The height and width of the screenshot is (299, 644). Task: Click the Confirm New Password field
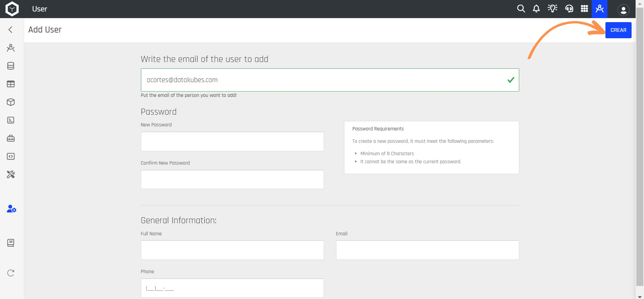coord(232,180)
